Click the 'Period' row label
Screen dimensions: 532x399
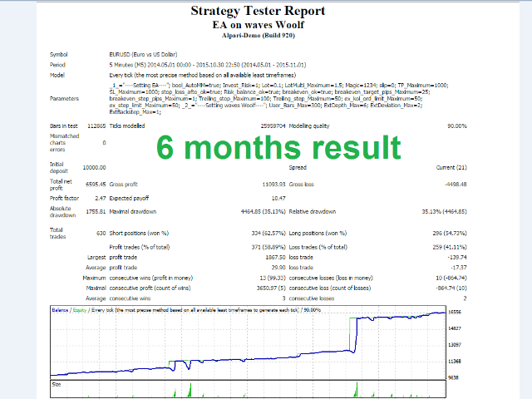(x=57, y=65)
